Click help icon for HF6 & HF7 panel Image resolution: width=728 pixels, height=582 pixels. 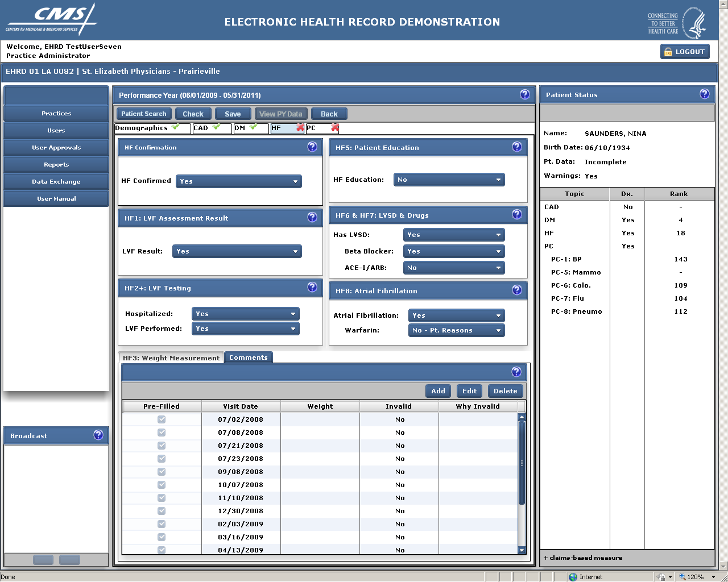[x=517, y=215]
